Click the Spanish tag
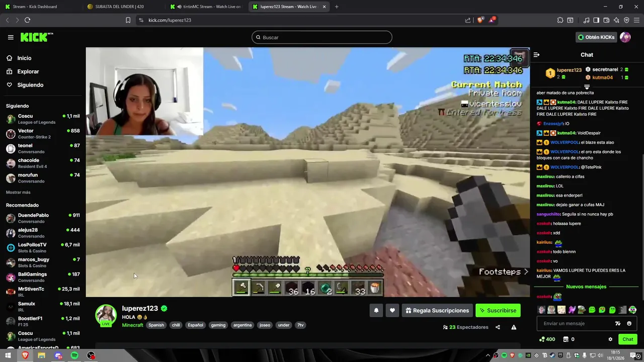Image resolution: width=644 pixels, height=362 pixels. (x=156, y=325)
